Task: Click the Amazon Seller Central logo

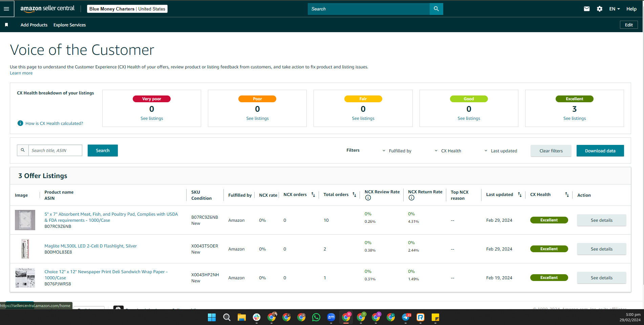Action: tap(47, 9)
